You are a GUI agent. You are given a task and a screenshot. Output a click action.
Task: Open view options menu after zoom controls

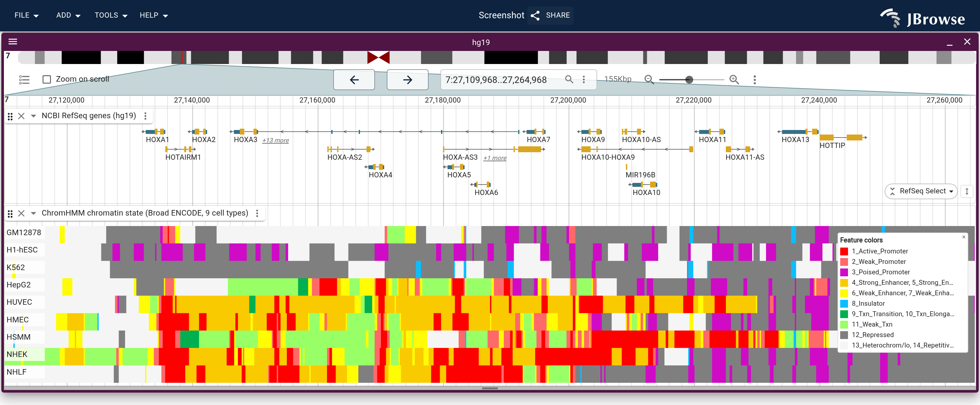pos(754,79)
